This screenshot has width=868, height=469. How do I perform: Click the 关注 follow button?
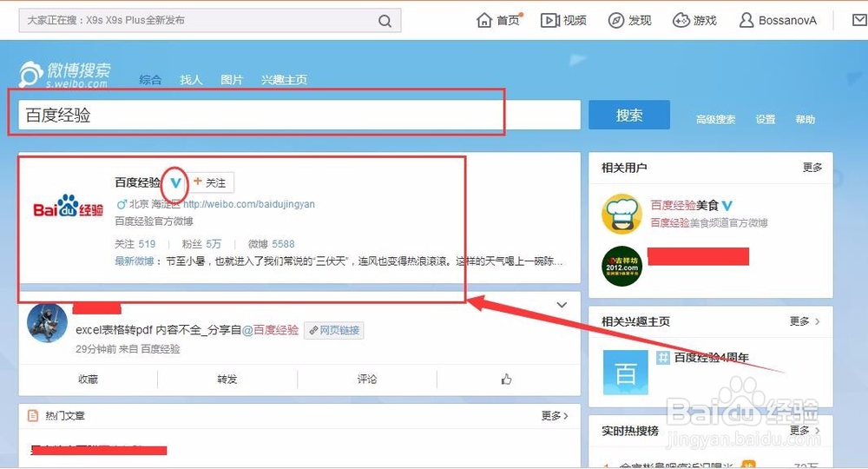coord(212,182)
